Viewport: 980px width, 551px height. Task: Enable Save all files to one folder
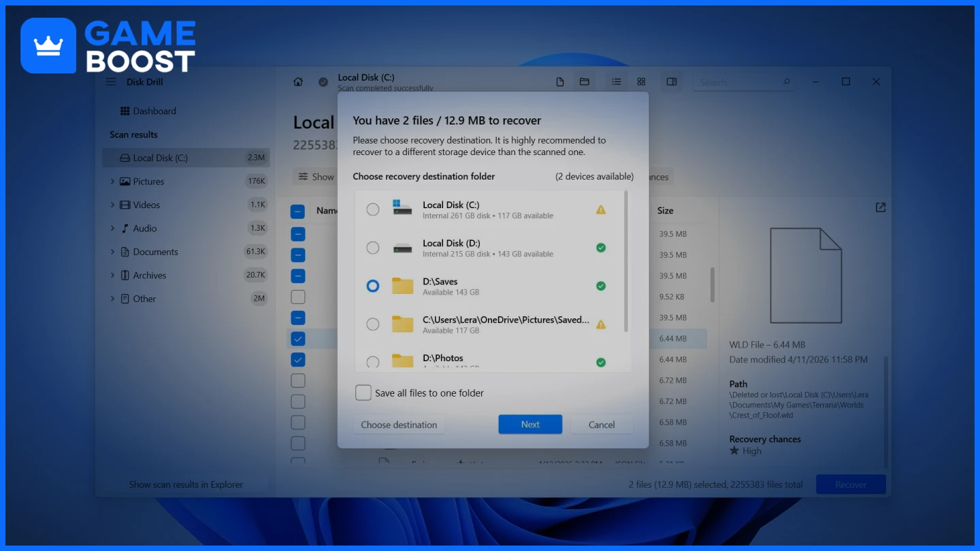click(363, 393)
